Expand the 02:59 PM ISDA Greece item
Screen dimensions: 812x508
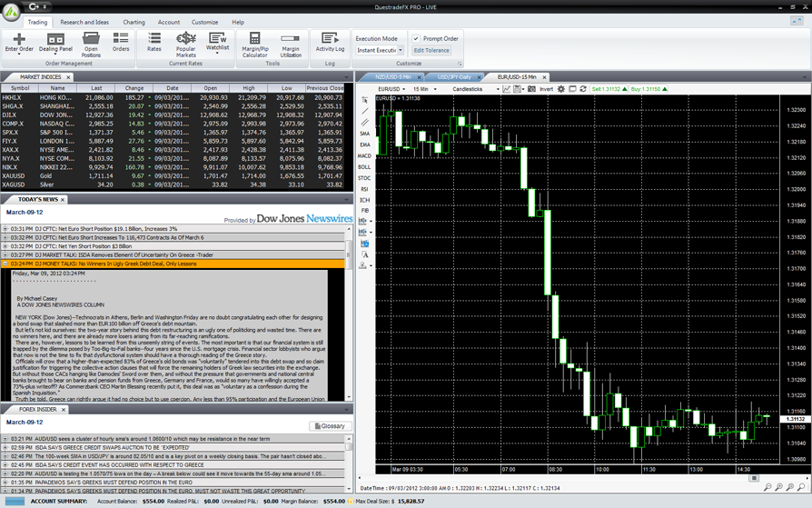5,448
